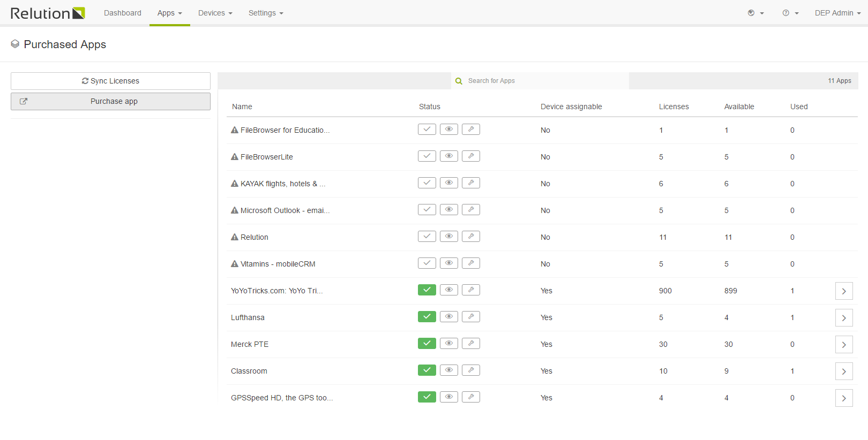Sort table by Licenses column header
Viewport: 868px width, 440px height.
(674, 107)
